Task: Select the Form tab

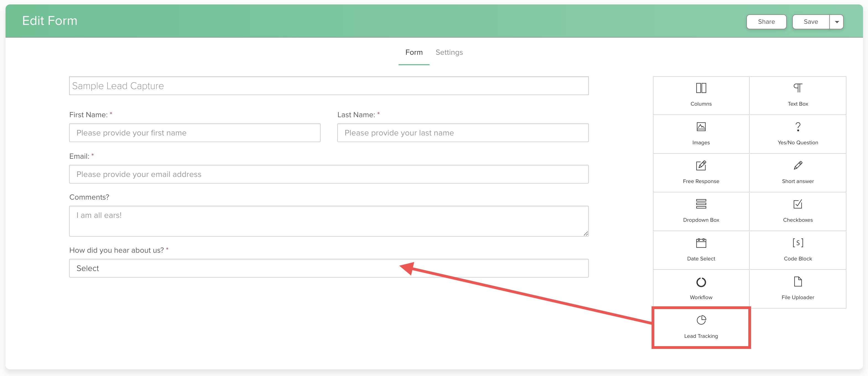Action: click(x=414, y=53)
